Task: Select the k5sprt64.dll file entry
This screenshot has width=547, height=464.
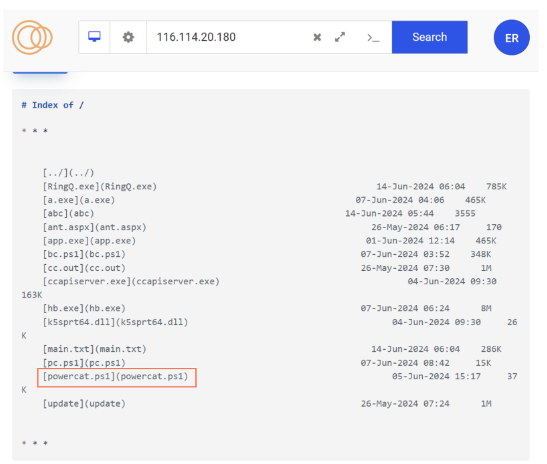Action: [x=115, y=322]
